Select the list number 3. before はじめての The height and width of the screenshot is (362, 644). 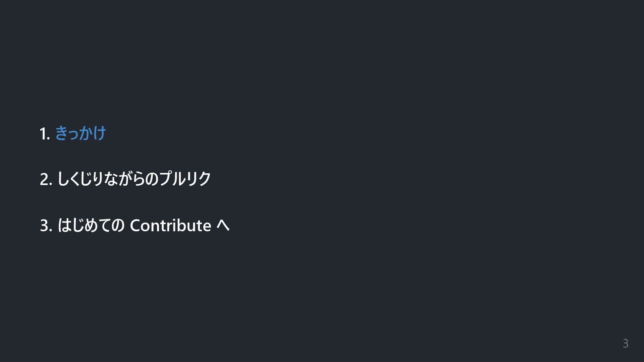coord(46,226)
